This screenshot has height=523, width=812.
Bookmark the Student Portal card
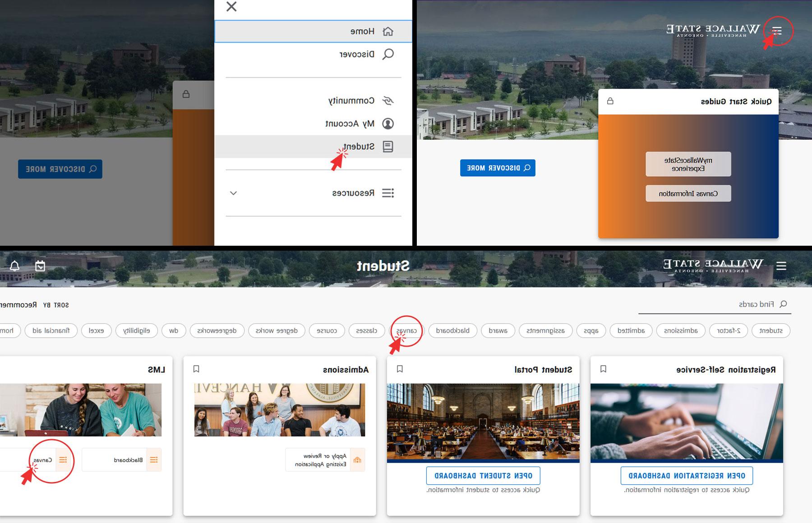400,369
